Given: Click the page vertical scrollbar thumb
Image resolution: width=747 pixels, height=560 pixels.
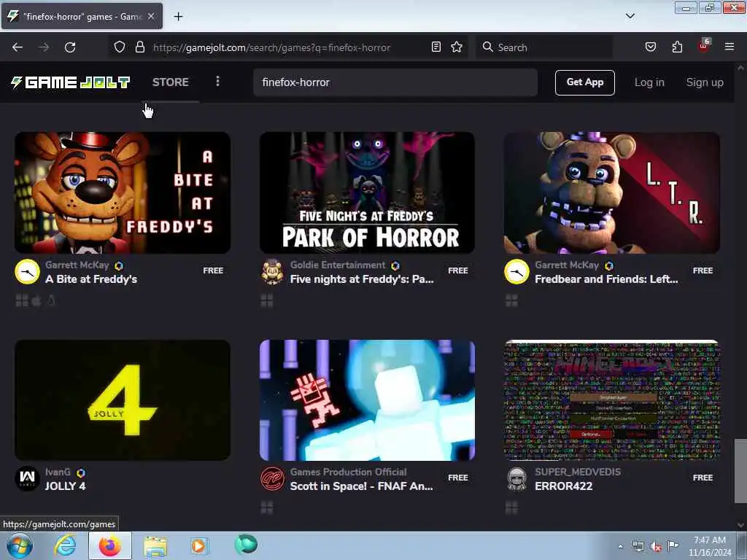Looking at the screenshot, I should click(740, 471).
